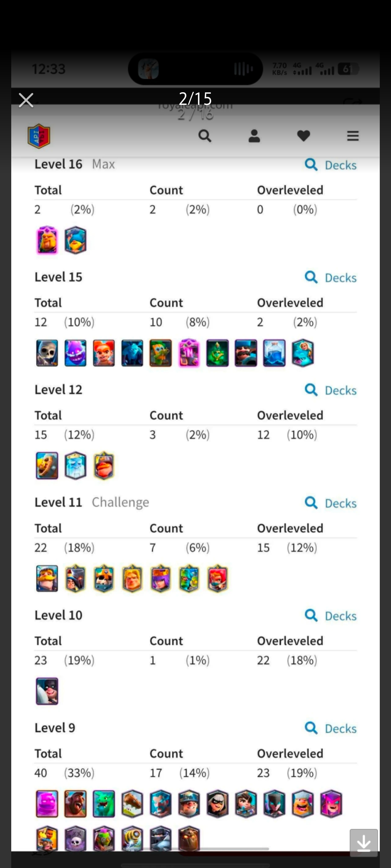Download the image with arrow button
This screenshot has height=868, width=391.
[x=364, y=843]
